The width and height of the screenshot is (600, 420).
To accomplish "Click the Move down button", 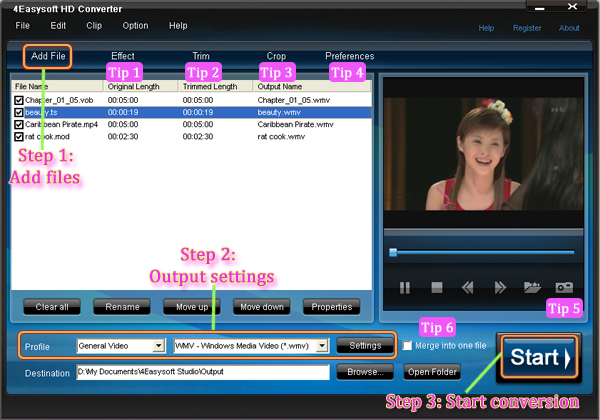I will click(262, 307).
